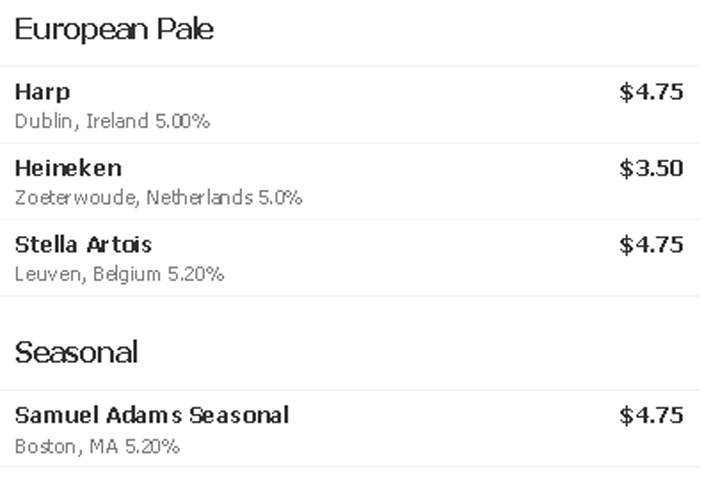Click the Seasonal section heading
The width and height of the screenshot is (720, 487).
(76, 353)
